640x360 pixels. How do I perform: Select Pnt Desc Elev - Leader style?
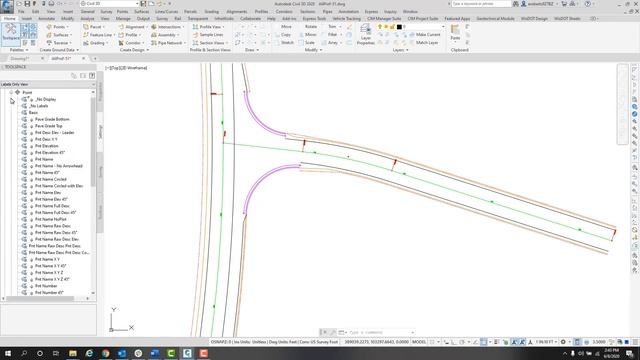pos(54,133)
